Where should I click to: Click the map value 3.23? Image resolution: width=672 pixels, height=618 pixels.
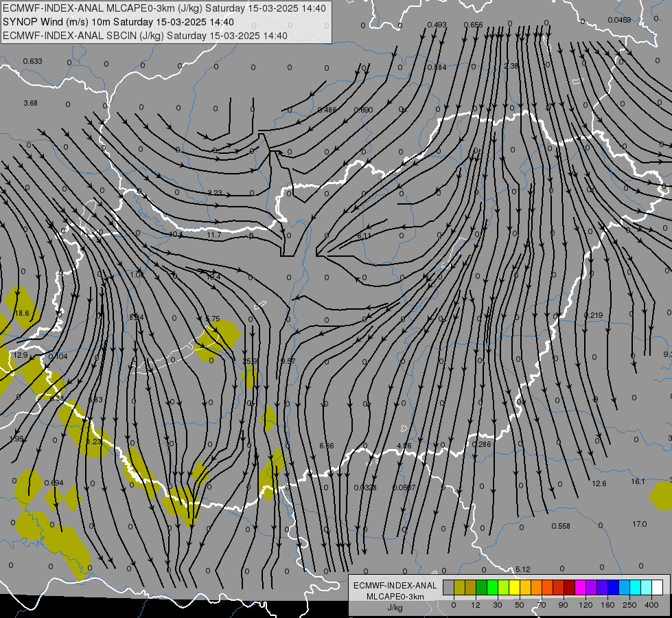[215, 193]
